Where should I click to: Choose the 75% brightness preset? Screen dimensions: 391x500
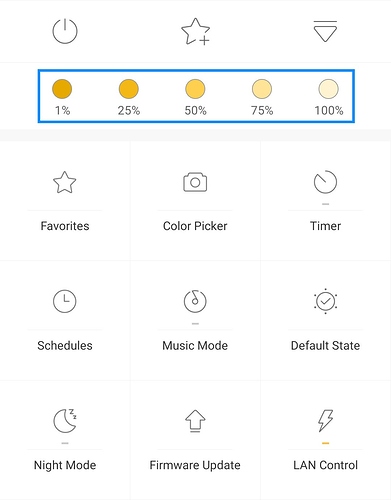coord(262,89)
